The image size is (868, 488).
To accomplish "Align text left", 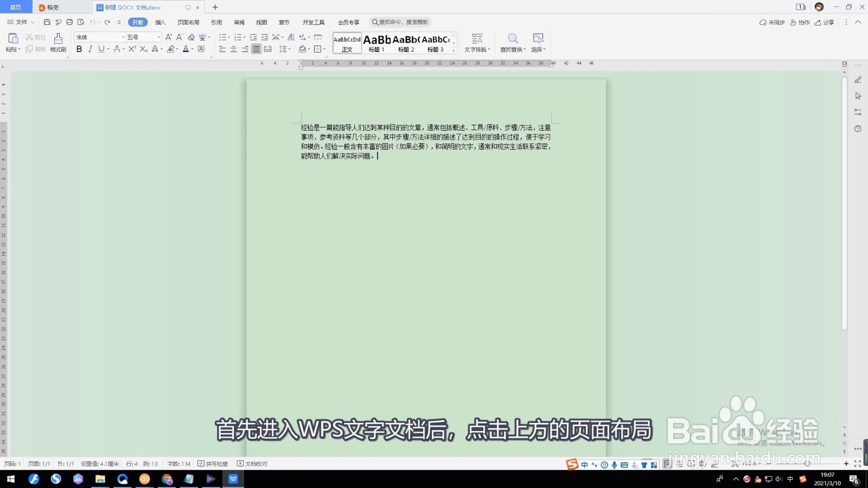I will click(x=222, y=49).
